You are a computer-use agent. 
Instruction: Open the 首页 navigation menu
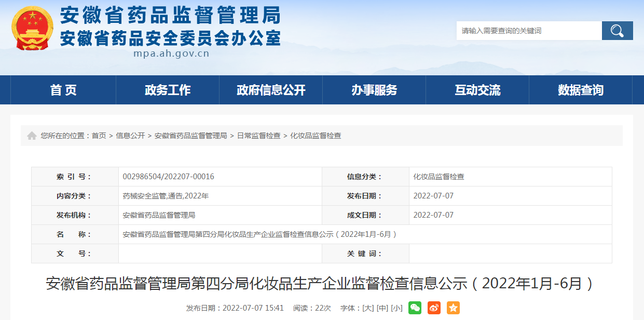pyautogui.click(x=63, y=90)
